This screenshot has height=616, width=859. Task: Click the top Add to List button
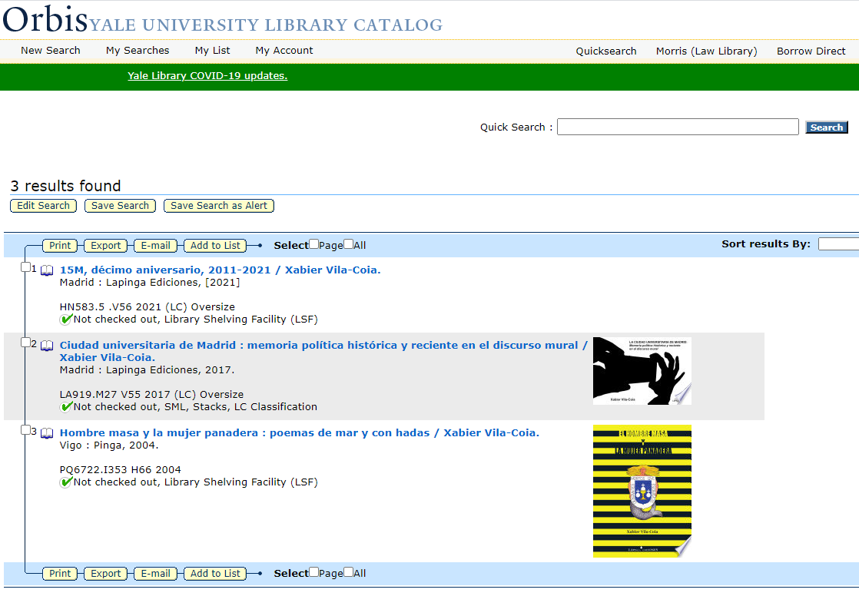tap(215, 246)
